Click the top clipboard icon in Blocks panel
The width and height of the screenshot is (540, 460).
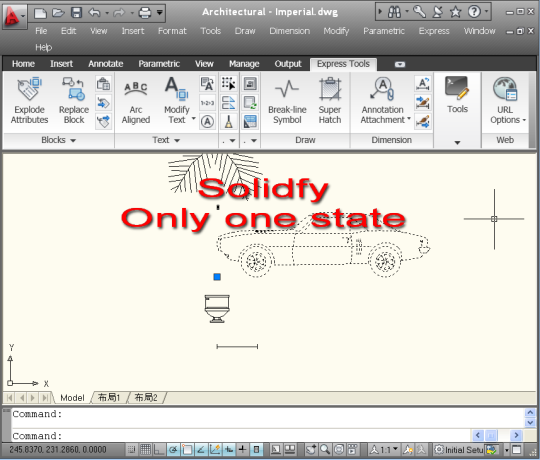103,84
